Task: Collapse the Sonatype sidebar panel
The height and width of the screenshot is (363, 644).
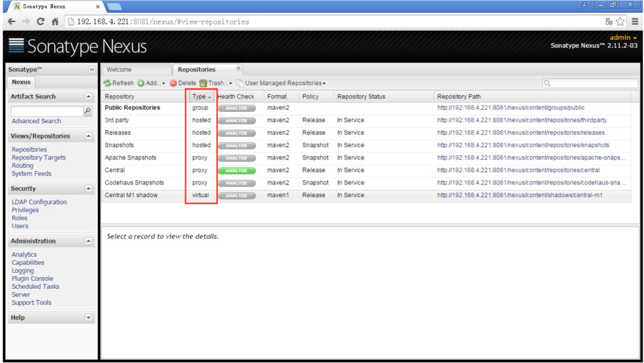Action: (x=91, y=69)
